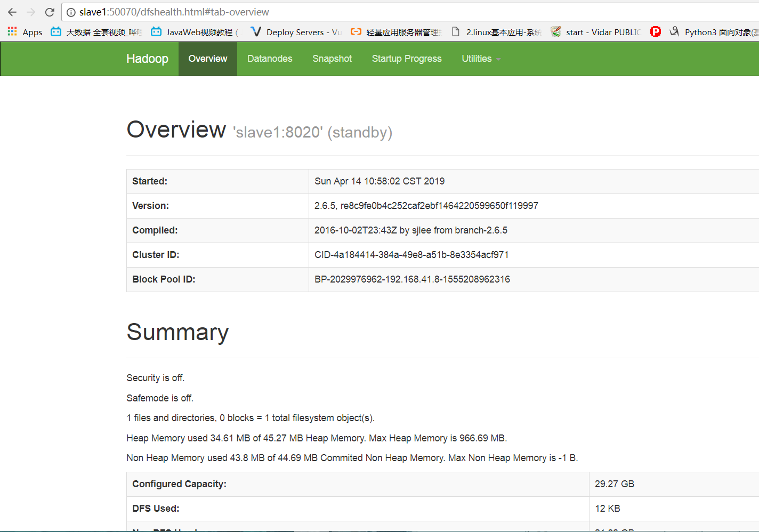Click the 'Security is off.' text
The height and width of the screenshot is (532, 759).
point(156,378)
